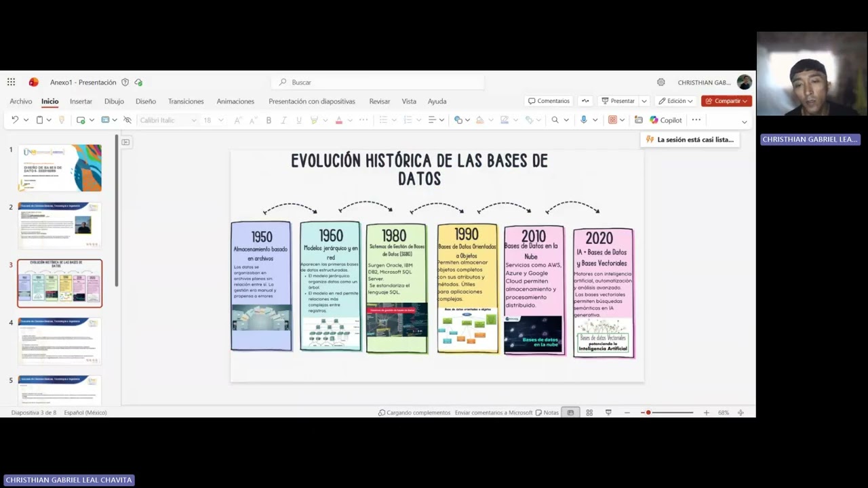Switch to slide sorter view icon
This screenshot has height=488, width=868.
(589, 412)
